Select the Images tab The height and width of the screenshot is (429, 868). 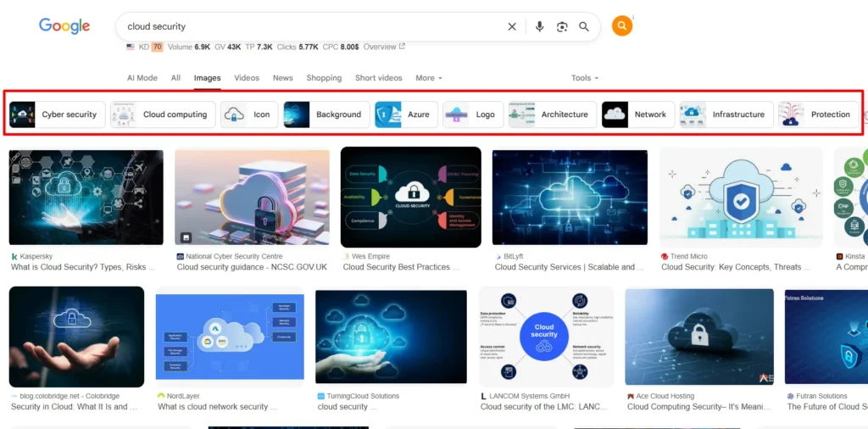tap(207, 78)
